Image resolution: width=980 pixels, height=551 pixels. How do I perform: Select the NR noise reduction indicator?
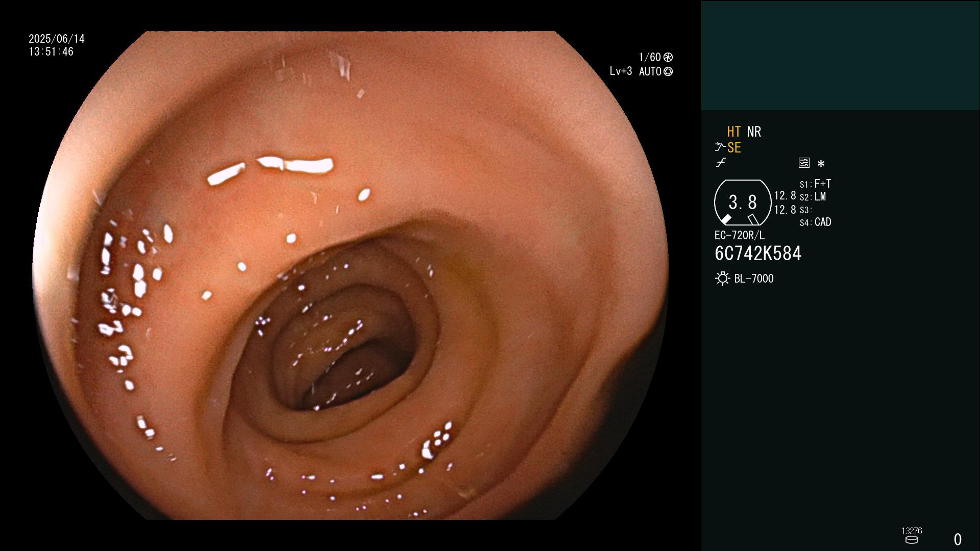pyautogui.click(x=754, y=132)
